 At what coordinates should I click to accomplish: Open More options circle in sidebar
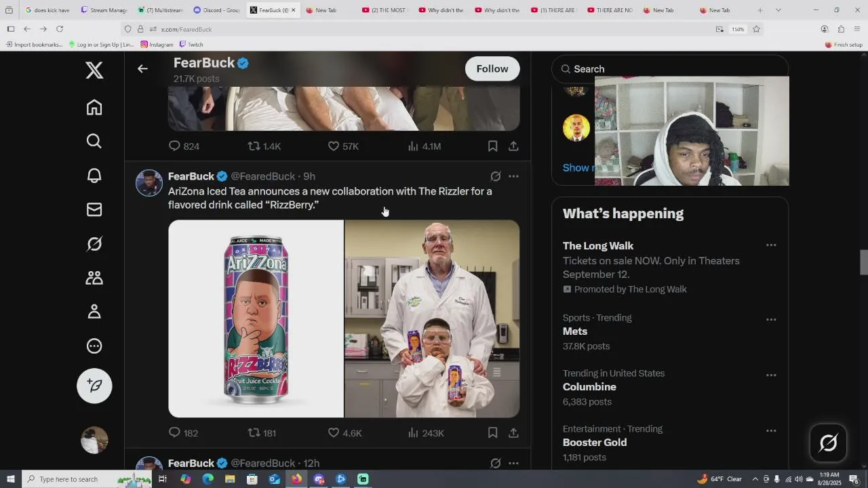tap(94, 346)
